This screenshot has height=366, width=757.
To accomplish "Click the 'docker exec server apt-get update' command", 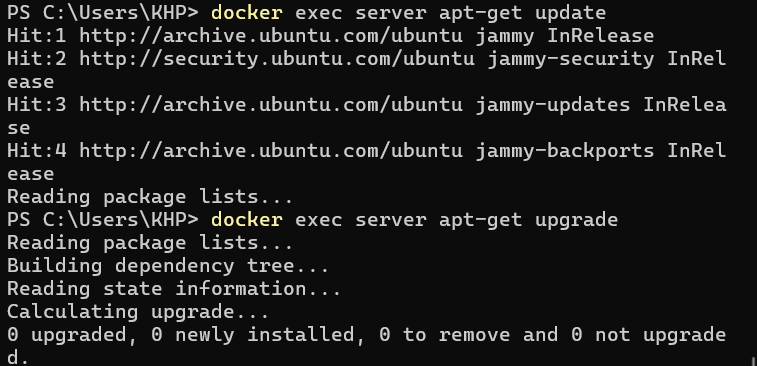I will tap(408, 13).
